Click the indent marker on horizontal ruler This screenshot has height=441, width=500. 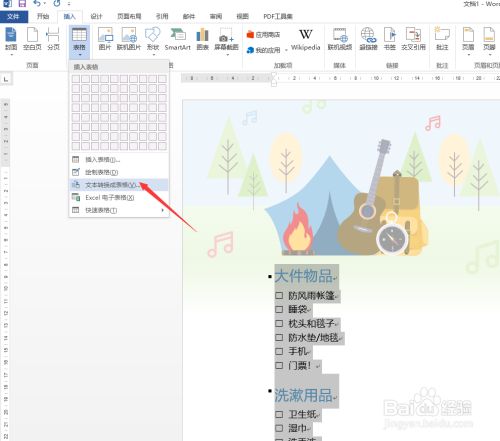pyautogui.click(x=274, y=79)
